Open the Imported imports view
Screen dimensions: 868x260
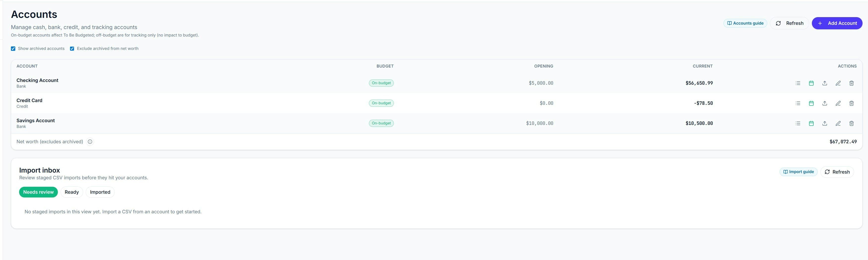tap(100, 192)
